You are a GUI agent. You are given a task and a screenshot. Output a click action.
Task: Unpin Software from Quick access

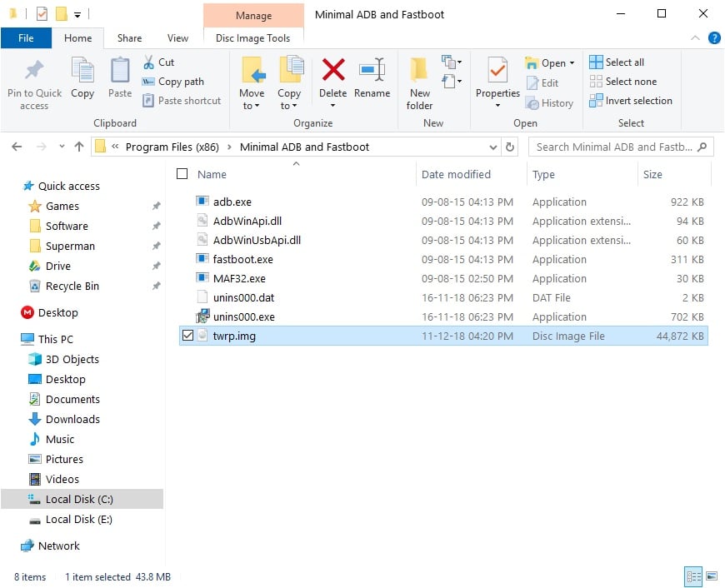[157, 226]
